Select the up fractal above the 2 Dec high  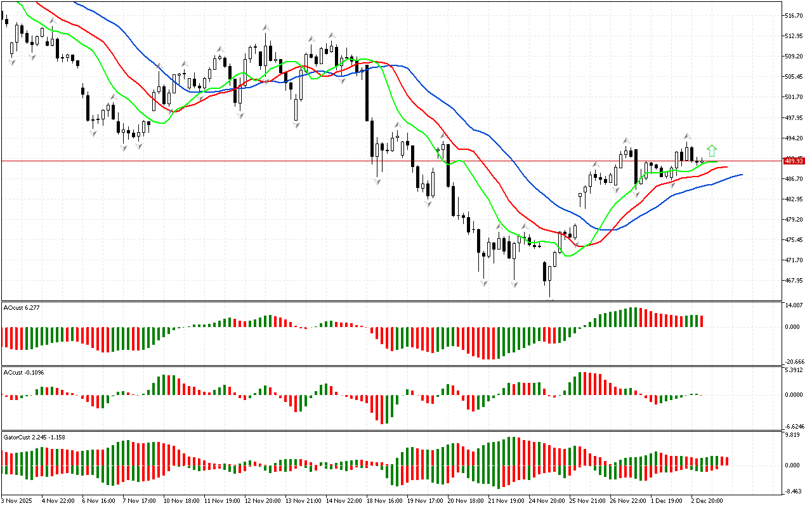click(686, 137)
